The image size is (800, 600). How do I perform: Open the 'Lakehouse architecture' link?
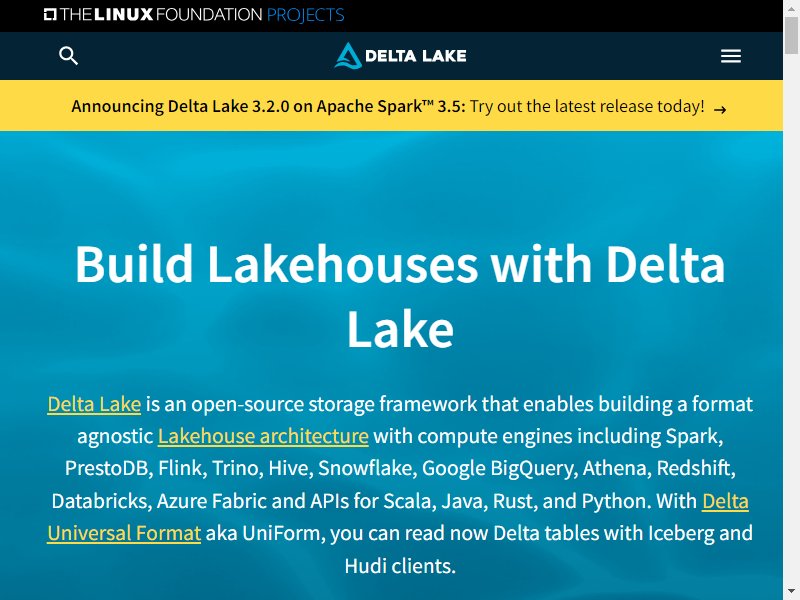263,436
